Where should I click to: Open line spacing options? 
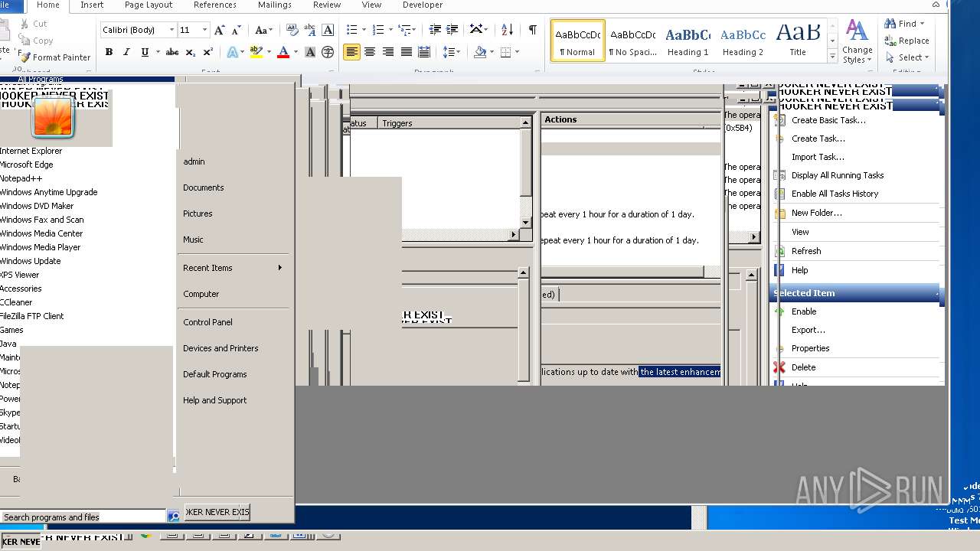(x=452, y=52)
